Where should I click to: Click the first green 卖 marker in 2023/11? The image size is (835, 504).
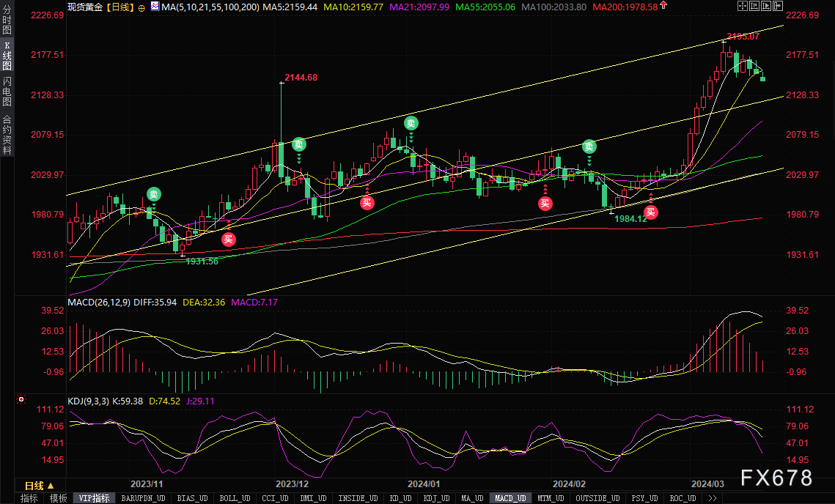(154, 194)
